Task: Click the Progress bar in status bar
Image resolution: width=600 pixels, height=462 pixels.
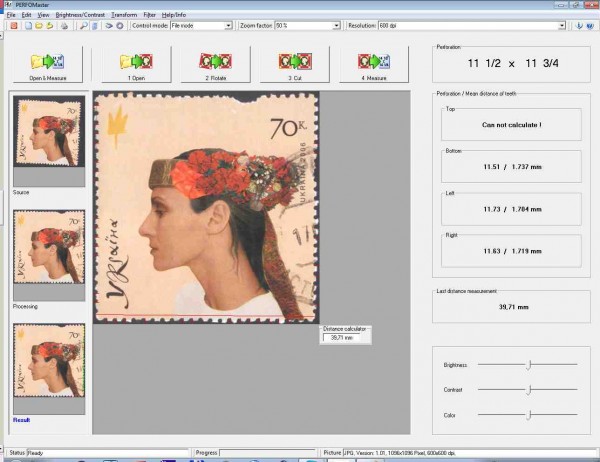Action: tap(267, 453)
